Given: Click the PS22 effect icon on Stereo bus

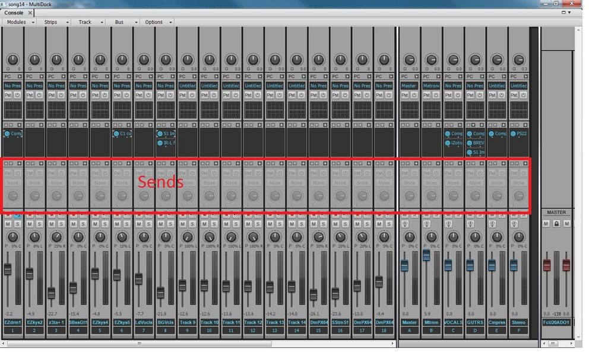Looking at the screenshot, I should 513,134.
